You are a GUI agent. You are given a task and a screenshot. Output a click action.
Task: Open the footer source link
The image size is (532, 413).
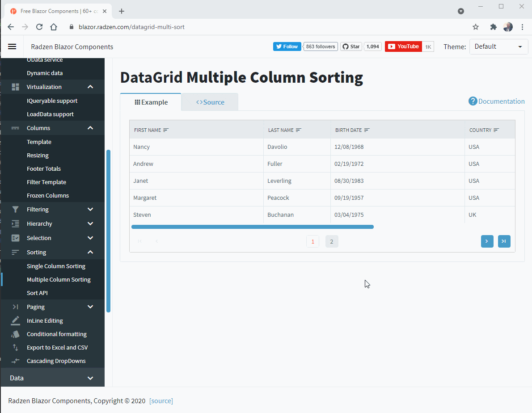click(x=161, y=401)
